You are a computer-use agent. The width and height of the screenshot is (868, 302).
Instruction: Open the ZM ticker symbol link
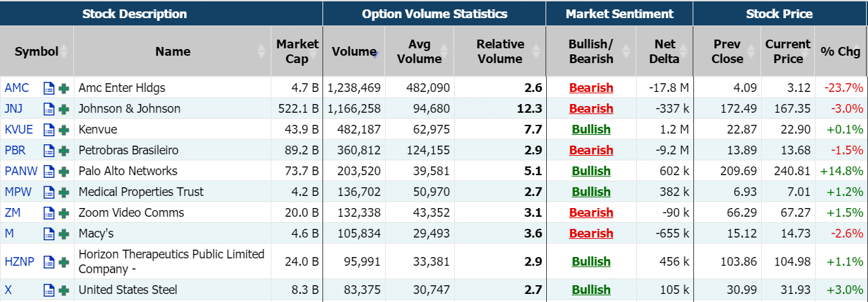pos(12,213)
